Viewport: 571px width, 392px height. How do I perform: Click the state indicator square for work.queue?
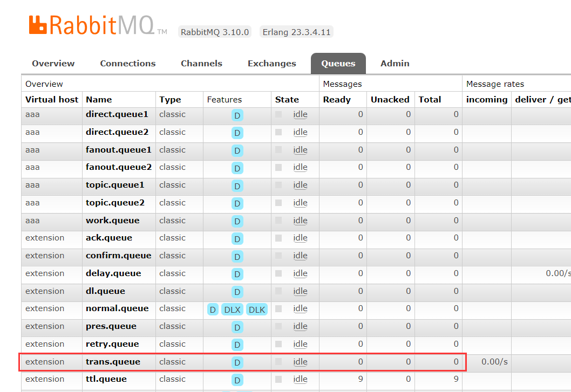(x=278, y=221)
